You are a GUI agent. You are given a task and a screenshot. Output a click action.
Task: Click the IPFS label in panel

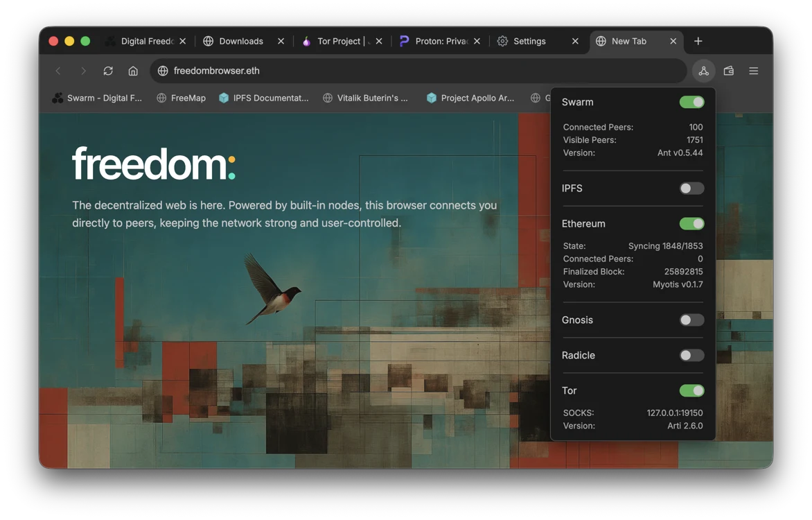click(572, 188)
